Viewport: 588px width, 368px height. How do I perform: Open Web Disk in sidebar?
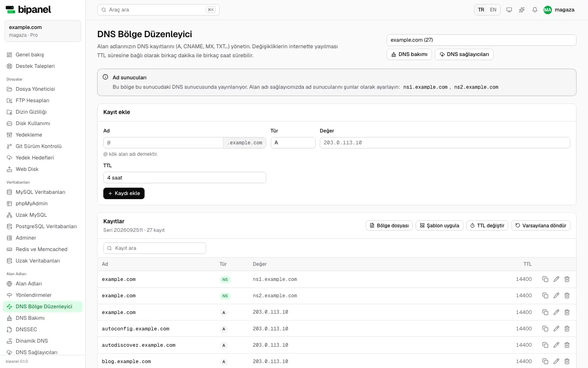point(43,169)
